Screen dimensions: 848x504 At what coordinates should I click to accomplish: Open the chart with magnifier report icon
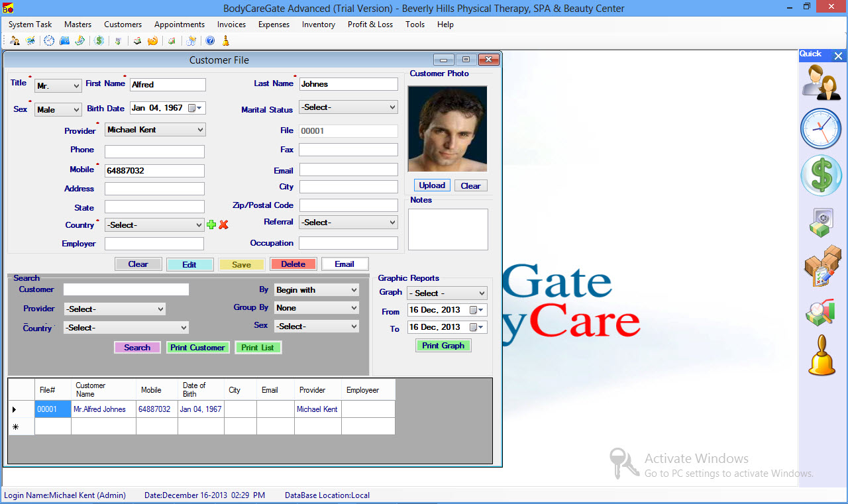point(820,313)
